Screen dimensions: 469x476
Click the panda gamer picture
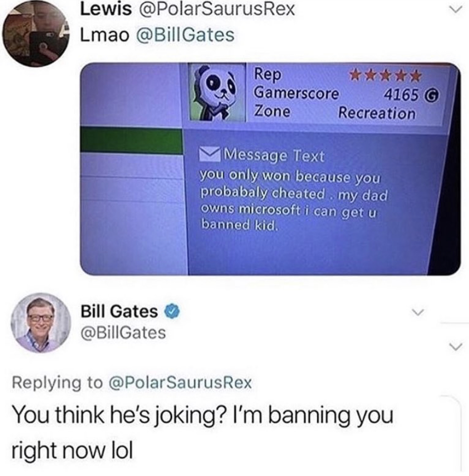217,92
